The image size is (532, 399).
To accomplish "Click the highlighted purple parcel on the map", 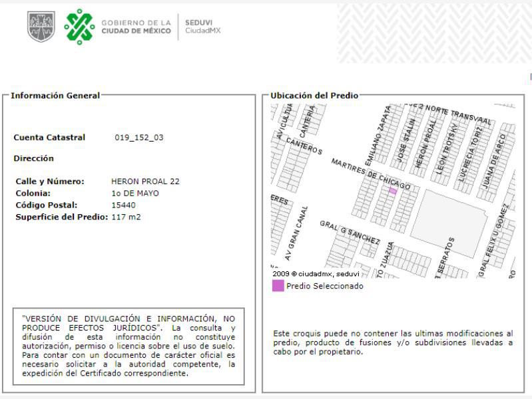I will [393, 191].
